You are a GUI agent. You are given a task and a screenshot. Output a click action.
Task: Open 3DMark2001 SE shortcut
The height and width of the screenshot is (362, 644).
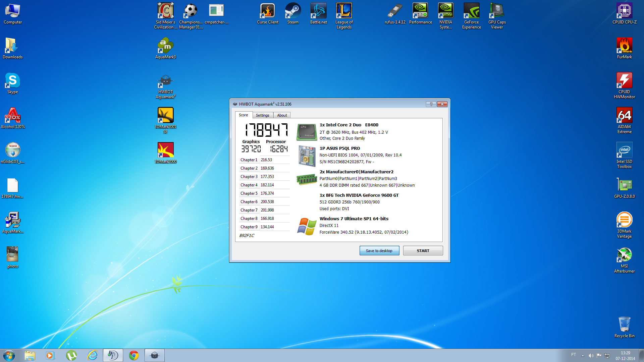coord(165,121)
